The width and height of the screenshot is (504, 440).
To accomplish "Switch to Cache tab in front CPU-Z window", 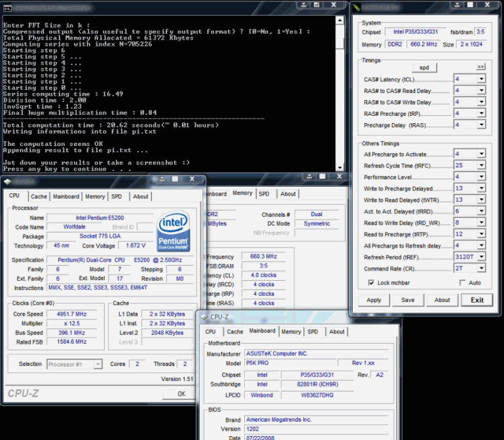I will (x=39, y=196).
